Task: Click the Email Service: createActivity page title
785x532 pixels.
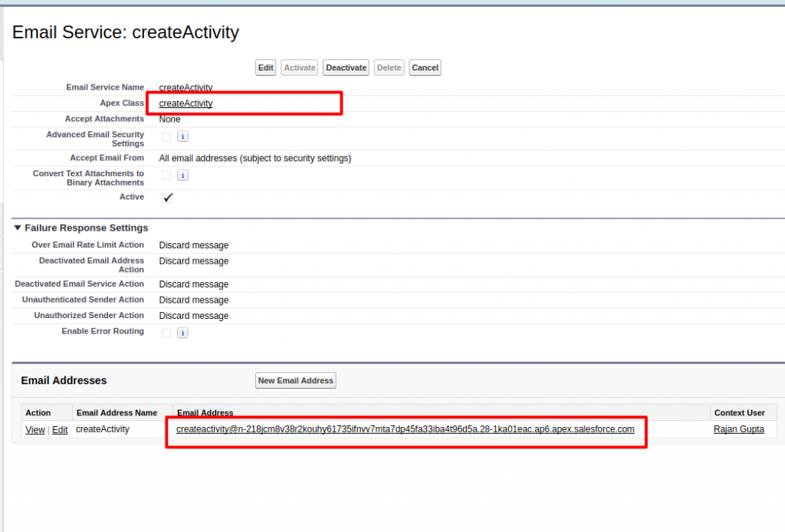Action: click(x=125, y=33)
